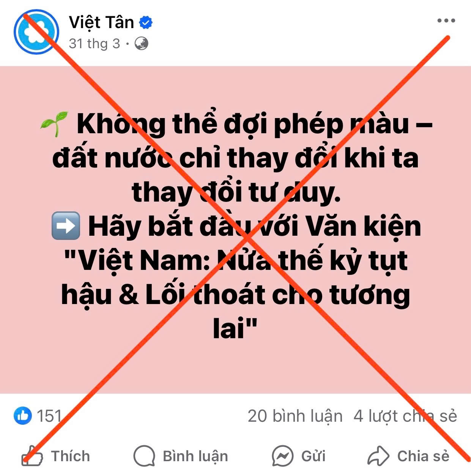Image resolution: width=471 pixels, height=476 pixels.
Task: Open the three-dot post options menu
Action: point(446,20)
